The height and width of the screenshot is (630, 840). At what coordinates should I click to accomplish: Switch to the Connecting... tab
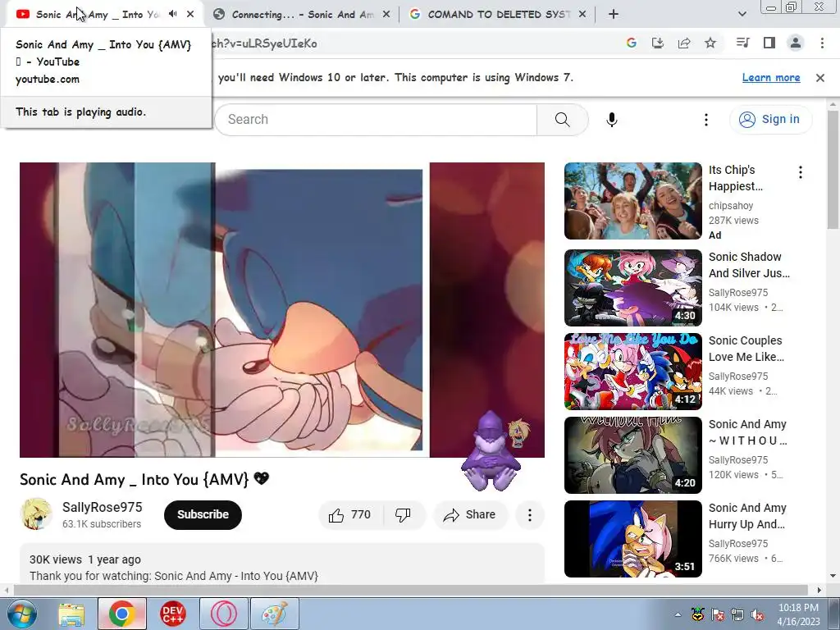point(302,15)
